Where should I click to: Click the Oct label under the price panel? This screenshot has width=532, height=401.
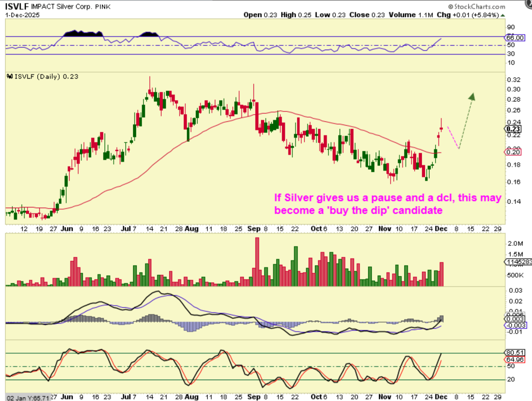tap(316, 229)
